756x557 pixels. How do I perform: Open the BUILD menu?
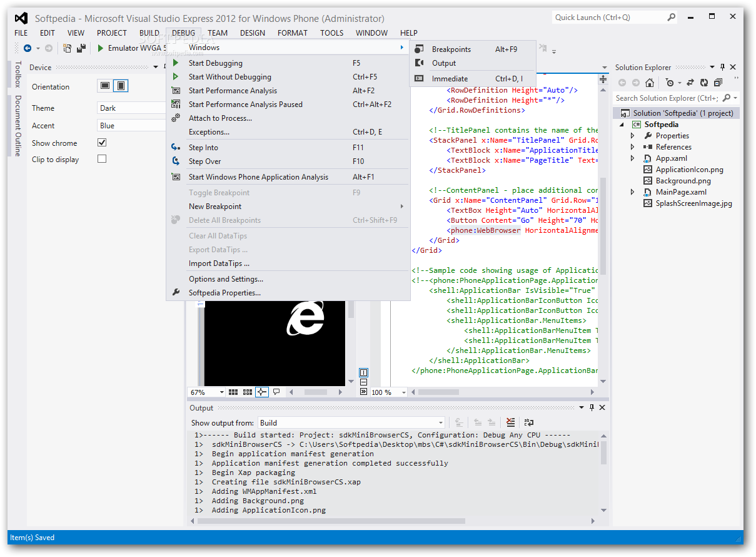pos(149,33)
